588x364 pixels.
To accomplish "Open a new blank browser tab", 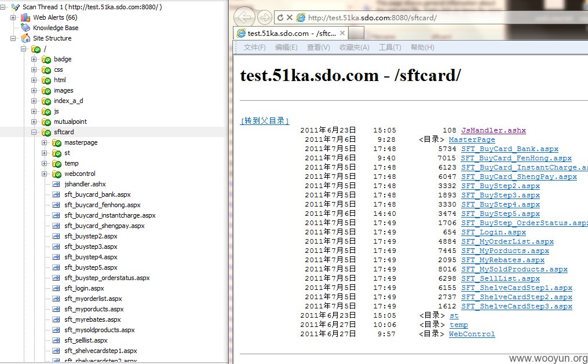I will point(356,34).
